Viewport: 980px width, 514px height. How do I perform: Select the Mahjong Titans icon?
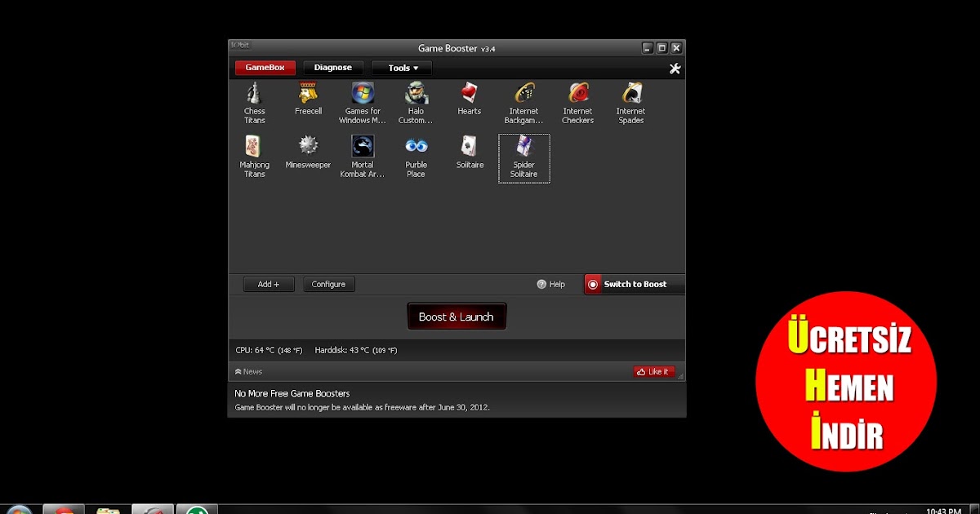coord(254,146)
